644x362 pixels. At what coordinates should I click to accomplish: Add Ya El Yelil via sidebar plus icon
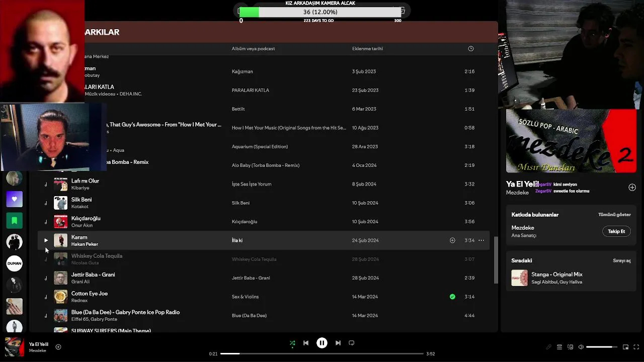click(632, 188)
